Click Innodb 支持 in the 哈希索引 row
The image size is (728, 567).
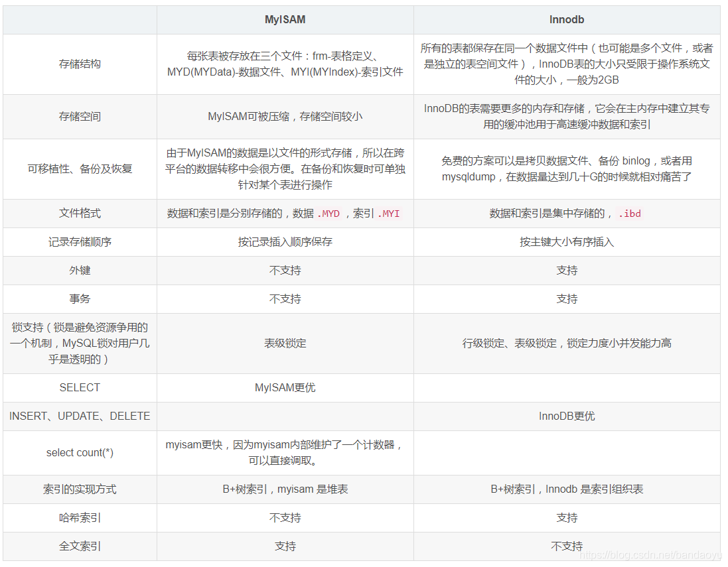(x=567, y=518)
